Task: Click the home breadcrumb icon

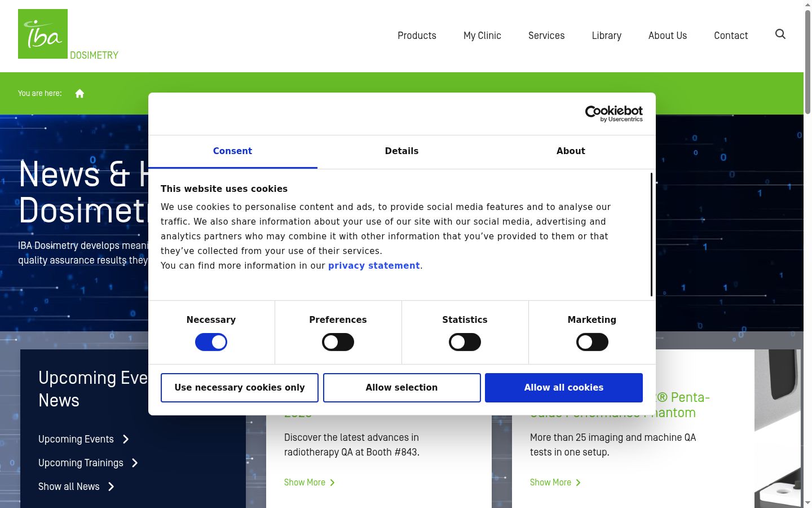Action: (x=80, y=94)
